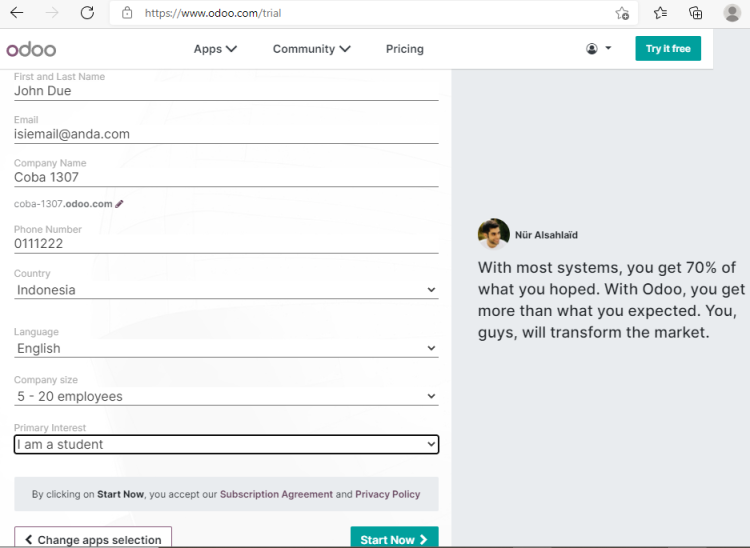Open the Country dropdown showing Indonesia

226,290
